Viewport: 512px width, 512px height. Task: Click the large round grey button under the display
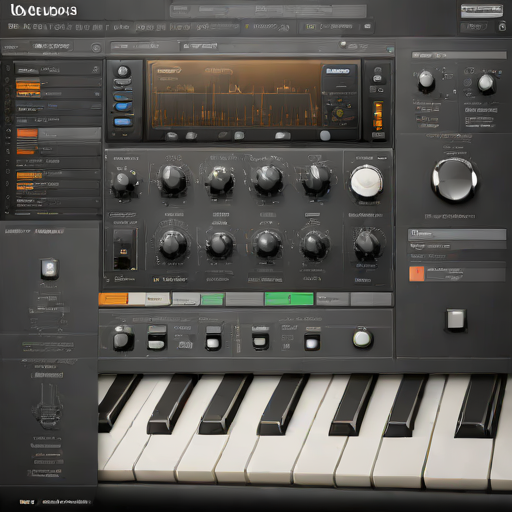pyautogui.click(x=325, y=135)
